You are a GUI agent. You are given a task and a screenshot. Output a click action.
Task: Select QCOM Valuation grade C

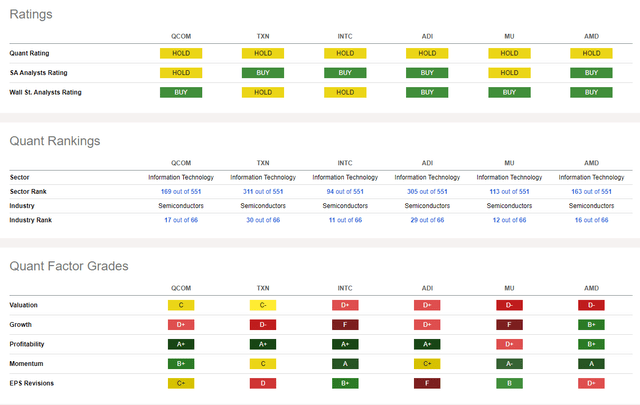point(181,305)
